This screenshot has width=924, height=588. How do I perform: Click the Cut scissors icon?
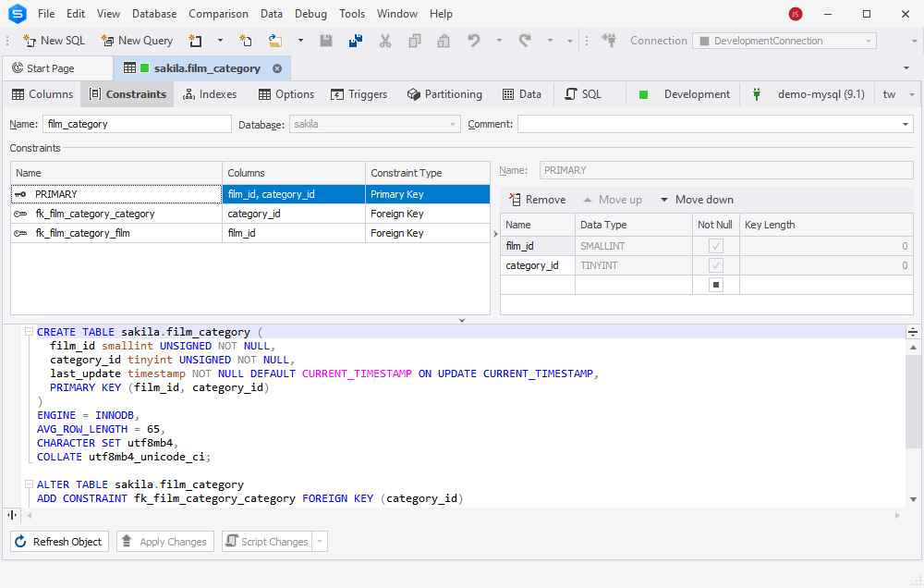click(384, 41)
